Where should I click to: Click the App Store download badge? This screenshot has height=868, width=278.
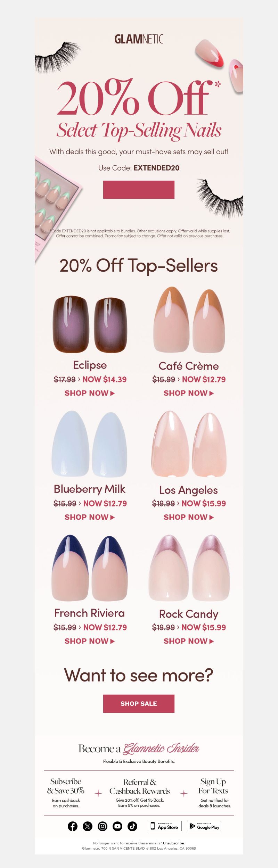pos(165,826)
